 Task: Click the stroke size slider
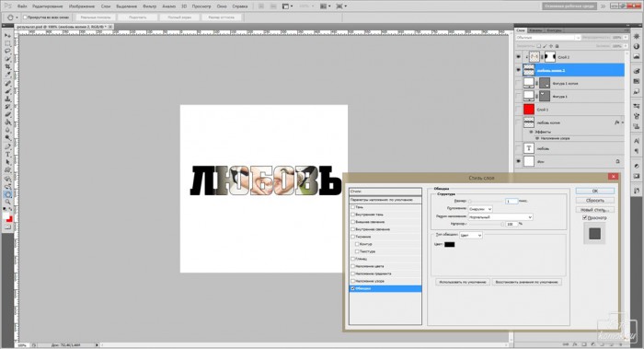(486, 201)
